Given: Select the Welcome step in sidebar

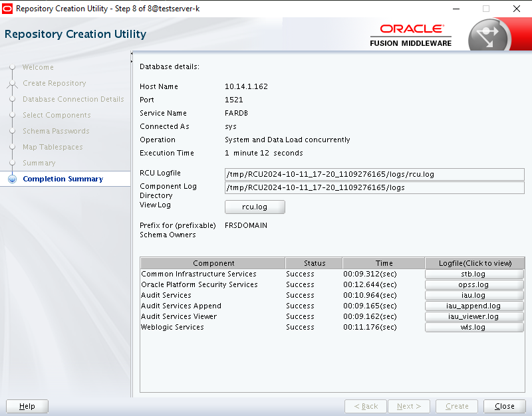Looking at the screenshot, I should (x=38, y=67).
